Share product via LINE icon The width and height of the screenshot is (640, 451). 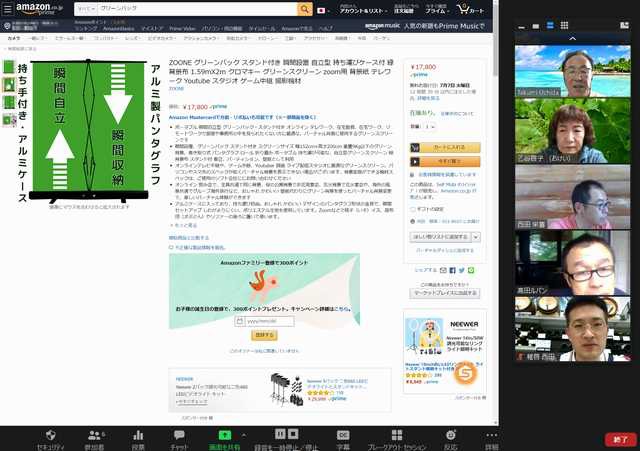tap(471, 270)
